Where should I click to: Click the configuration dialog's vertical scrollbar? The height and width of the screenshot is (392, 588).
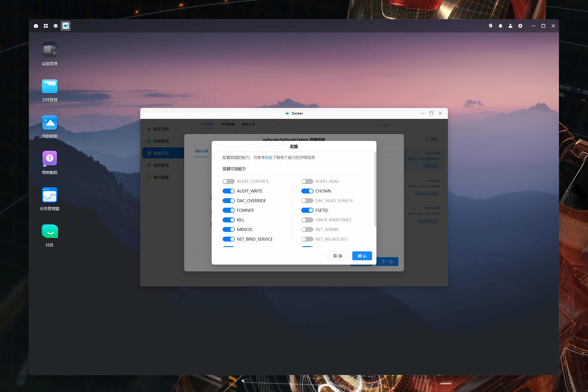pos(375,189)
